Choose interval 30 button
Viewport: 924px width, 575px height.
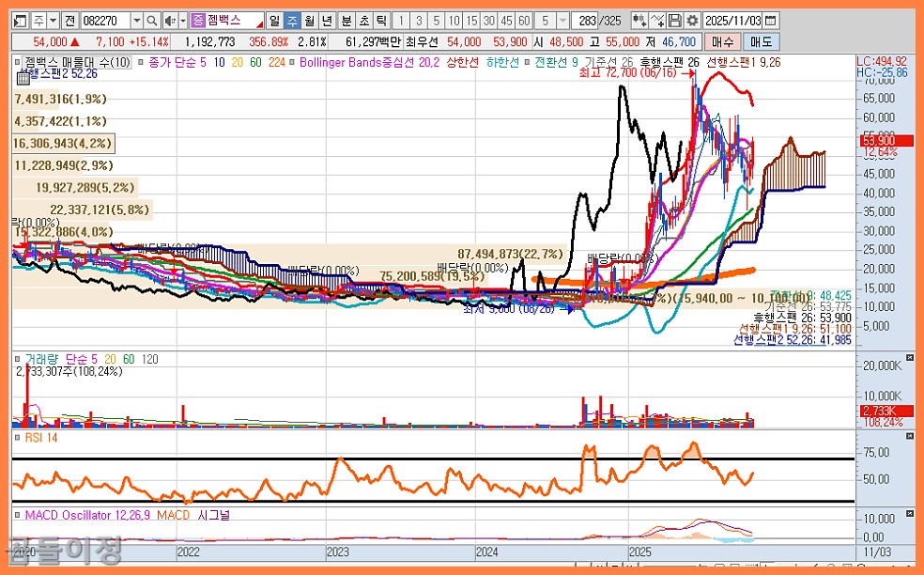click(x=489, y=21)
